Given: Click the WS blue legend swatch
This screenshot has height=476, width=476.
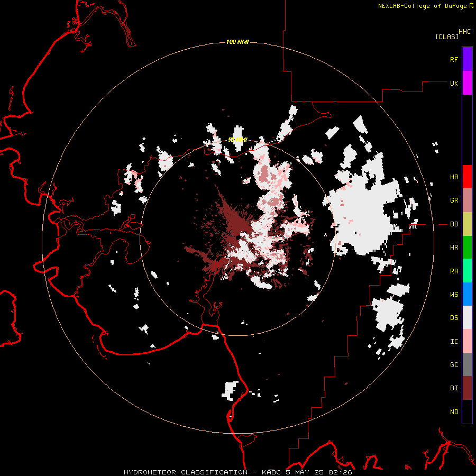Looking at the screenshot, I should click(x=467, y=294).
